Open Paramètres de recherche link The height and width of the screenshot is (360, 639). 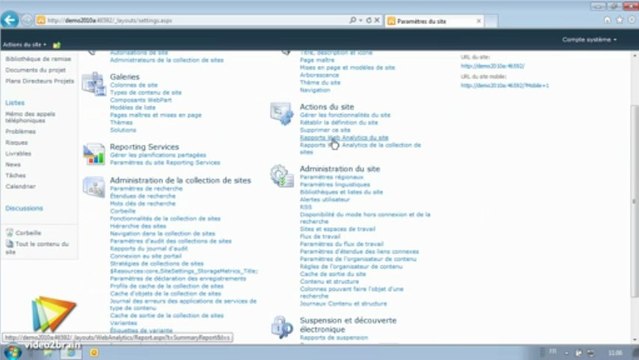146,188
